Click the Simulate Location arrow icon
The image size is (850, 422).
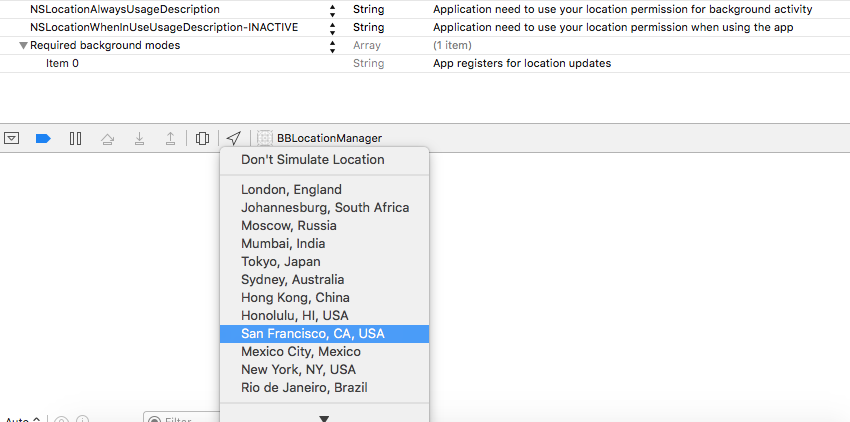pos(233,138)
